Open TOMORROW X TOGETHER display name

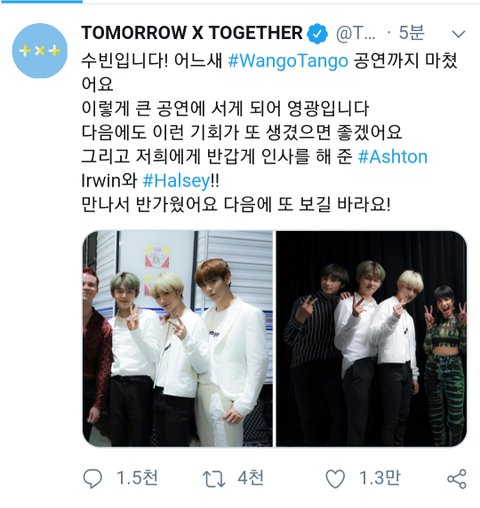192,33
